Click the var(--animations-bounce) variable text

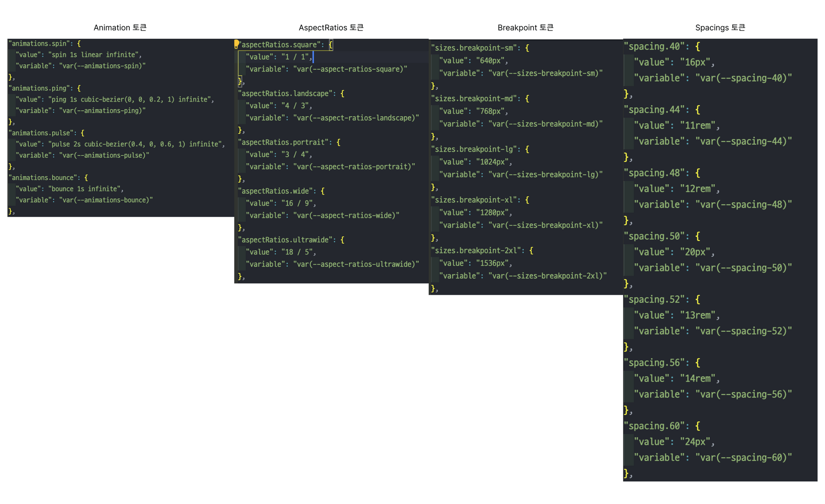(x=106, y=200)
